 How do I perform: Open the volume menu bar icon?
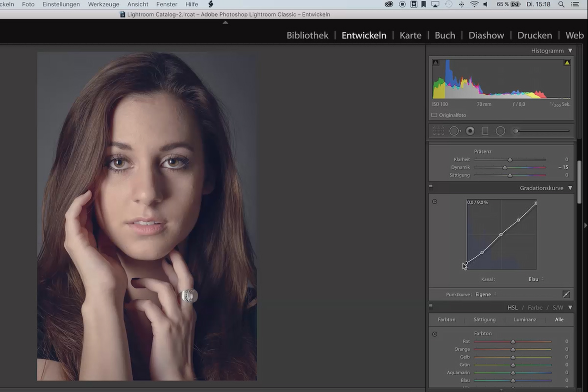coord(486,4)
